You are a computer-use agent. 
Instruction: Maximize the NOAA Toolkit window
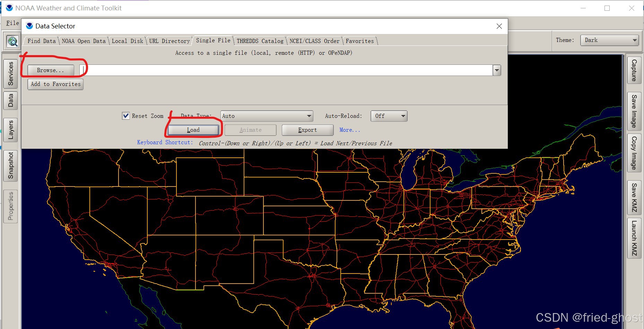coord(607,8)
